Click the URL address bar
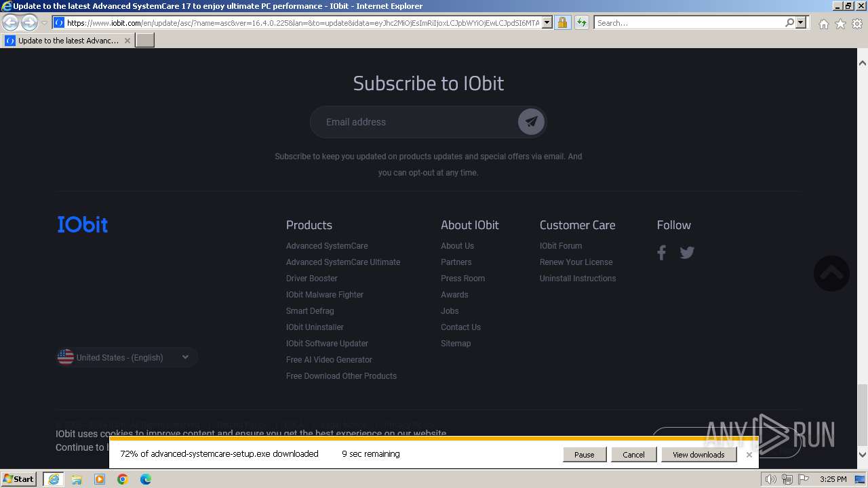Viewport: 868px width, 488px height. coord(303,22)
